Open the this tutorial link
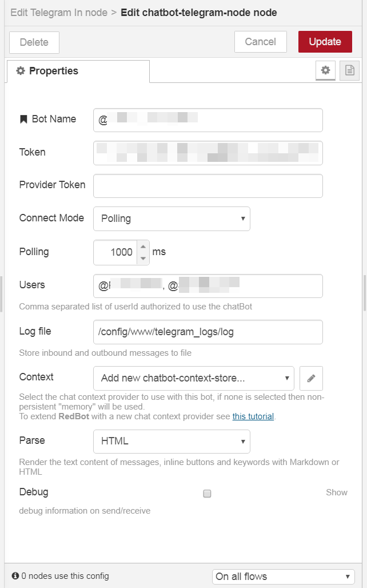The width and height of the screenshot is (367, 588). (253, 416)
